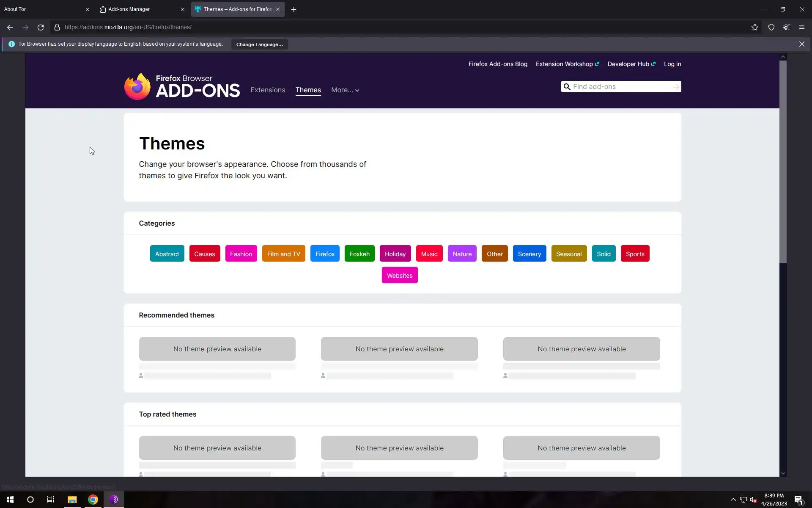The height and width of the screenshot is (508, 812).
Task: Open a new browser tab
Action: 294,9
